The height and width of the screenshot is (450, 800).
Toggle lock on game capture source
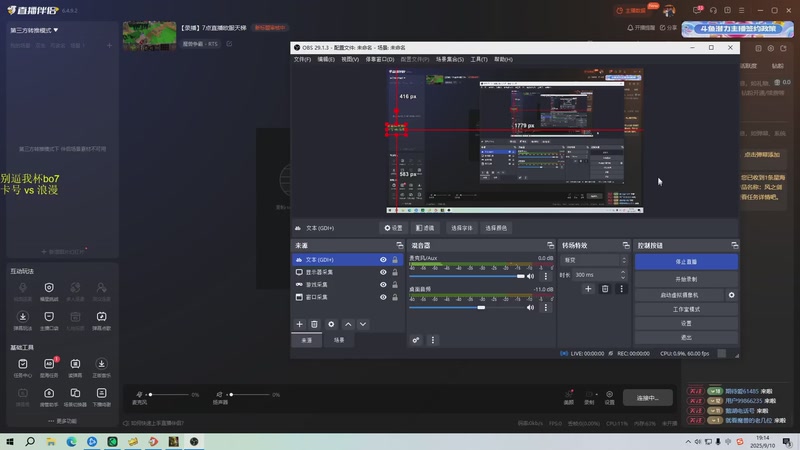[395, 285]
